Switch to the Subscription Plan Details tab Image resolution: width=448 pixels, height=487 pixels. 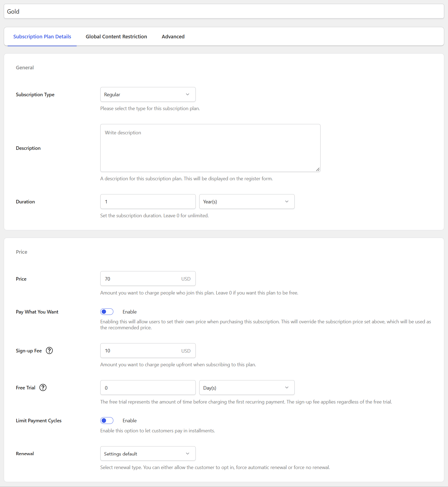point(42,36)
